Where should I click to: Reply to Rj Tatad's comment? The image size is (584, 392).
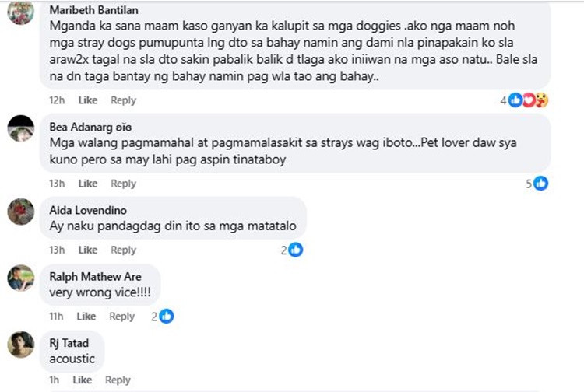coord(118,380)
